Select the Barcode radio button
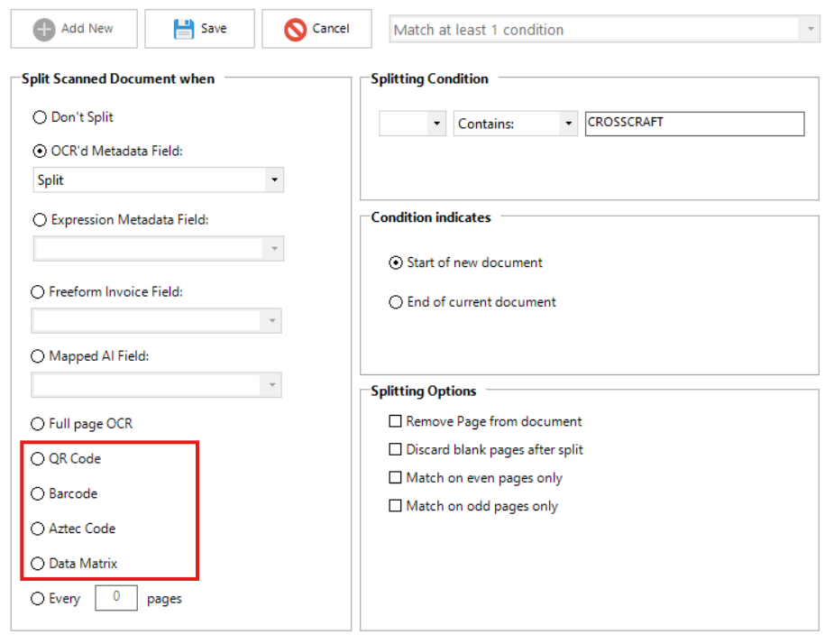 coord(38,494)
